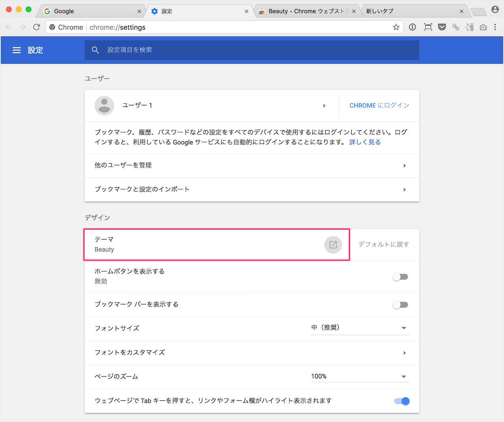This screenshot has height=422, width=504.
Task: Open the Chrome three-dot menu
Action: [495, 27]
